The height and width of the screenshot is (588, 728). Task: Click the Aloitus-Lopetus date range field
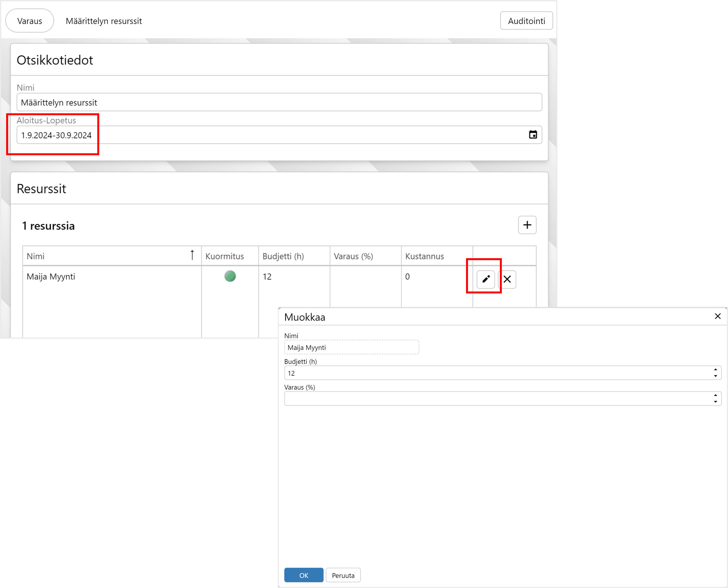point(271,135)
